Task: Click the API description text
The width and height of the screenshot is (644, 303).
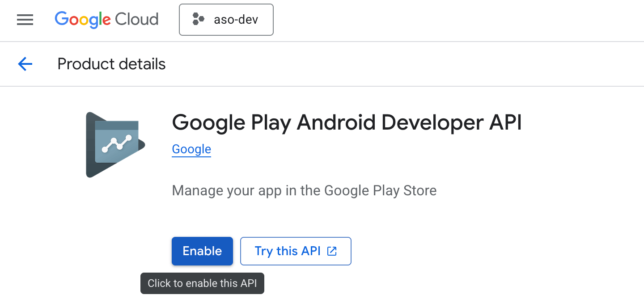Action: point(304,190)
